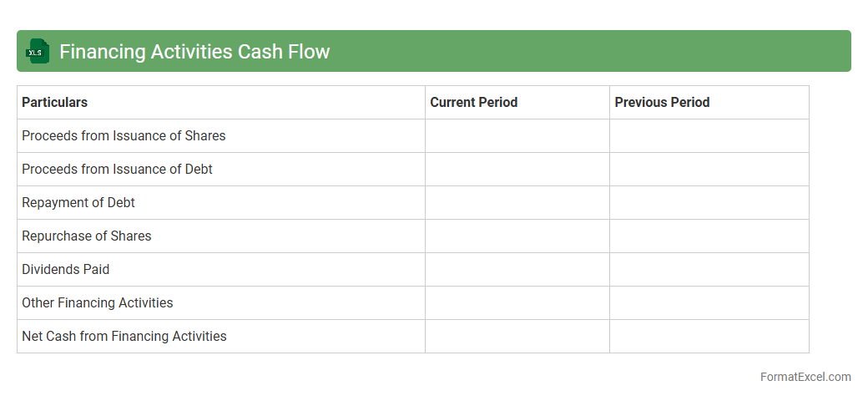868x401 pixels.
Task: Select the Current Period column header
Action: click(x=473, y=103)
